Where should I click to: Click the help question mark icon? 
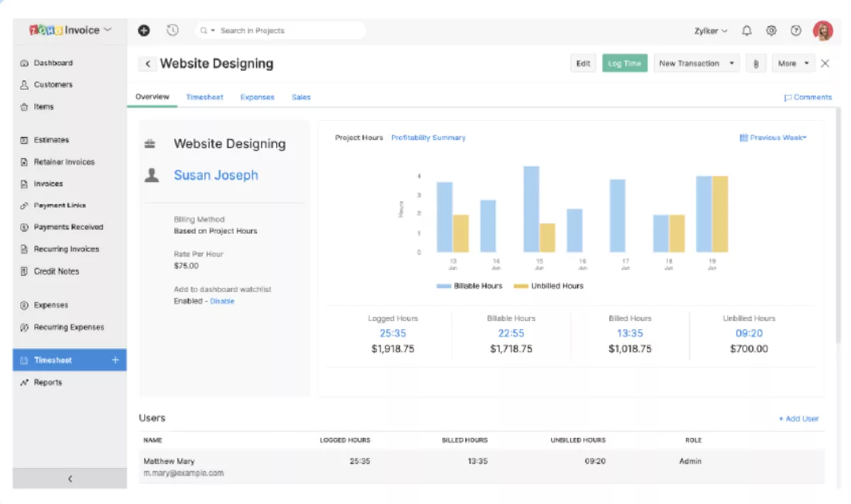pos(796,31)
